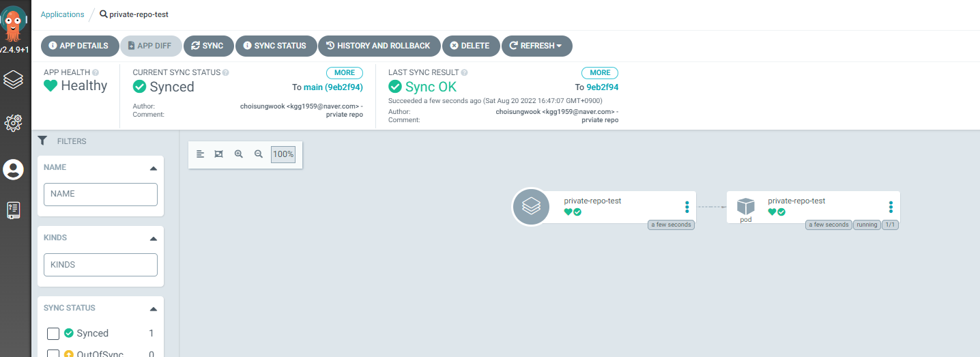Open the REFRESH dropdown button
This screenshot has width=980, height=357.
537,46
